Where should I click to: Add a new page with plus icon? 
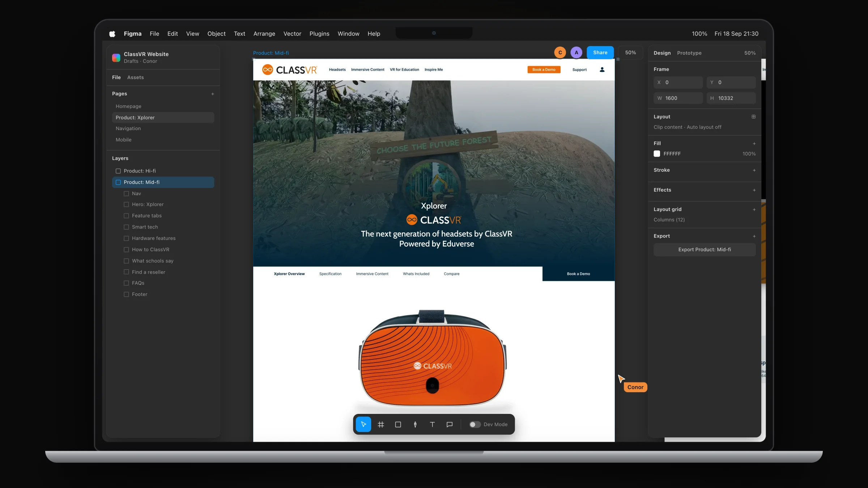213,94
